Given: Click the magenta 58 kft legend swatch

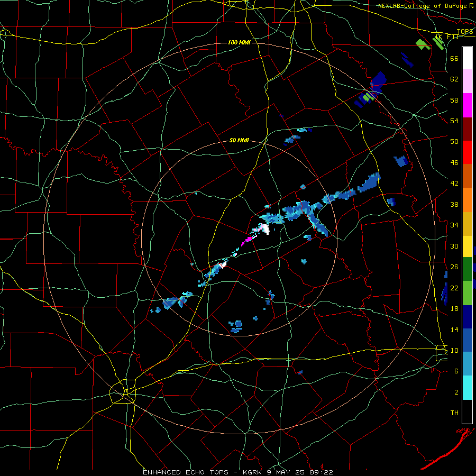Looking at the screenshot, I should pos(467,105).
